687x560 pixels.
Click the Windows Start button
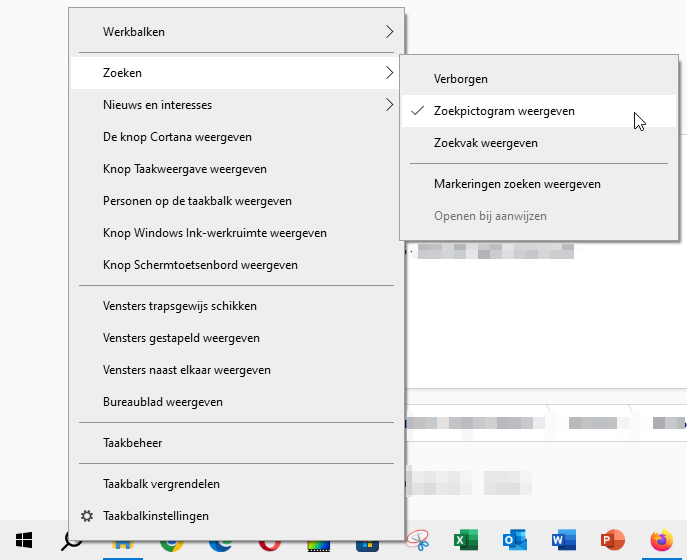click(22, 541)
